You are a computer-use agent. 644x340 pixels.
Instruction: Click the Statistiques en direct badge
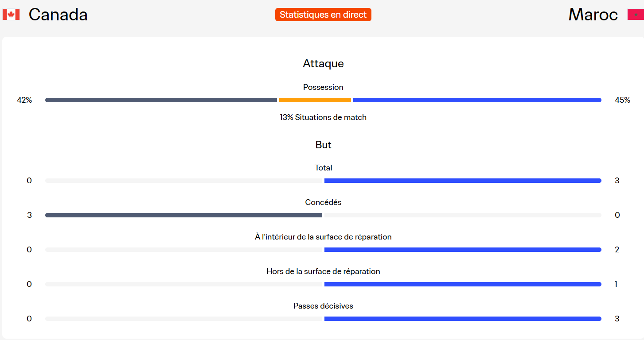pos(323,15)
